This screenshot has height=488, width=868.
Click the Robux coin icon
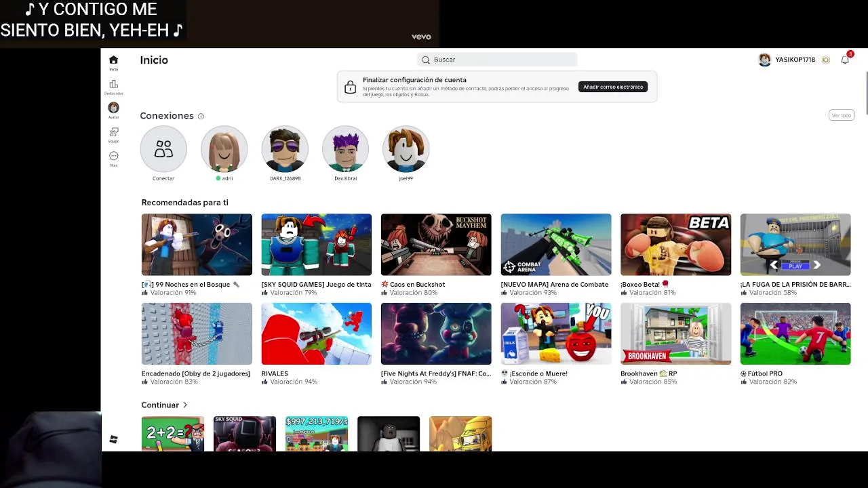point(825,60)
